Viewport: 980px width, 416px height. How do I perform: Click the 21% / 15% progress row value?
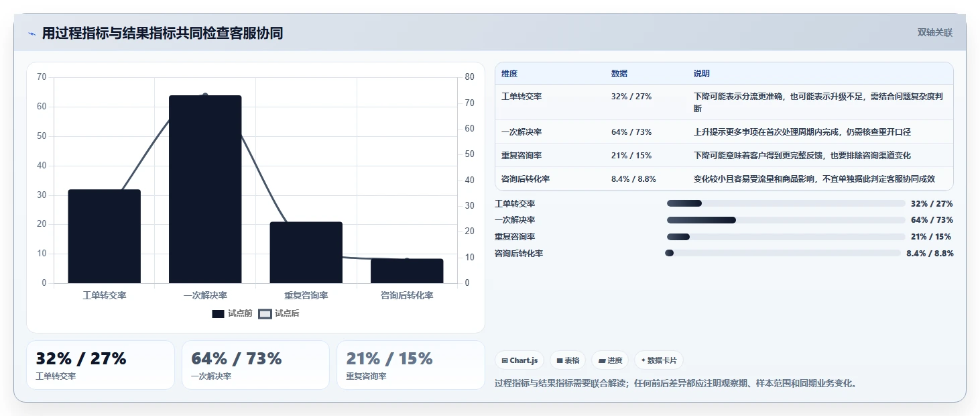point(931,237)
